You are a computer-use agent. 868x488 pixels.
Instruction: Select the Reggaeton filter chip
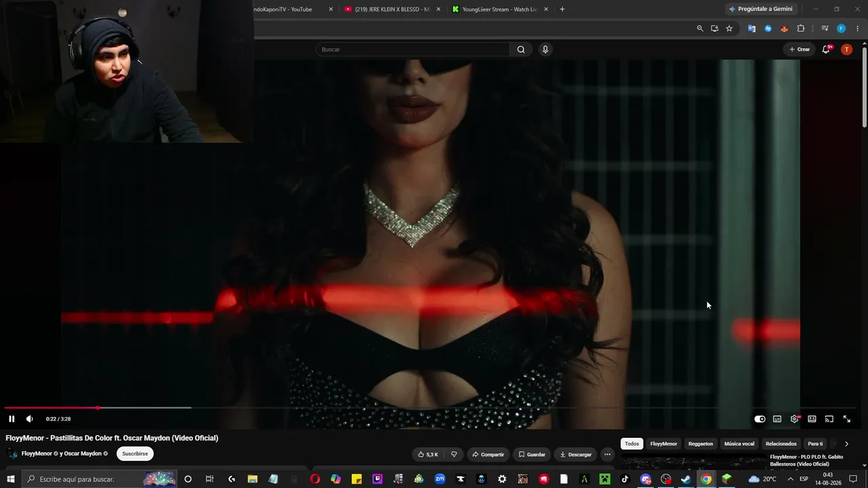pyautogui.click(x=701, y=444)
